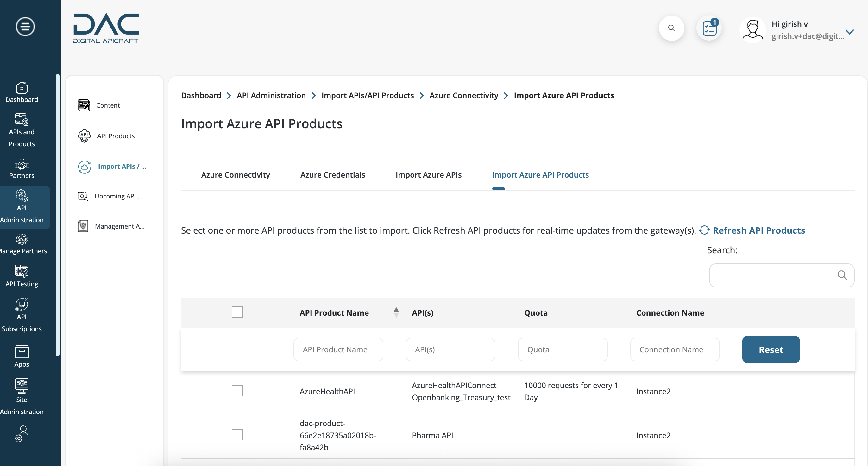Image resolution: width=868 pixels, height=466 pixels.
Task: Click Import APIs/API Products breadcrumb
Action: pos(367,95)
